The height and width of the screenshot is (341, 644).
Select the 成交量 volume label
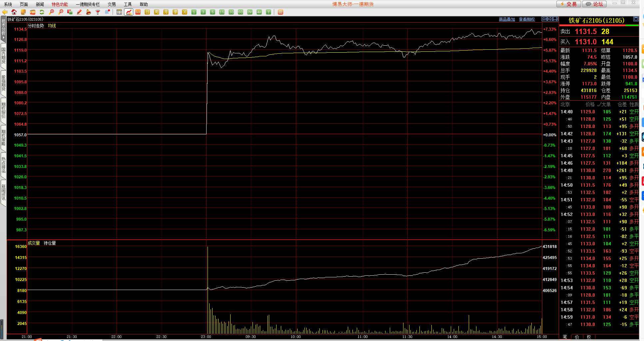[34, 243]
